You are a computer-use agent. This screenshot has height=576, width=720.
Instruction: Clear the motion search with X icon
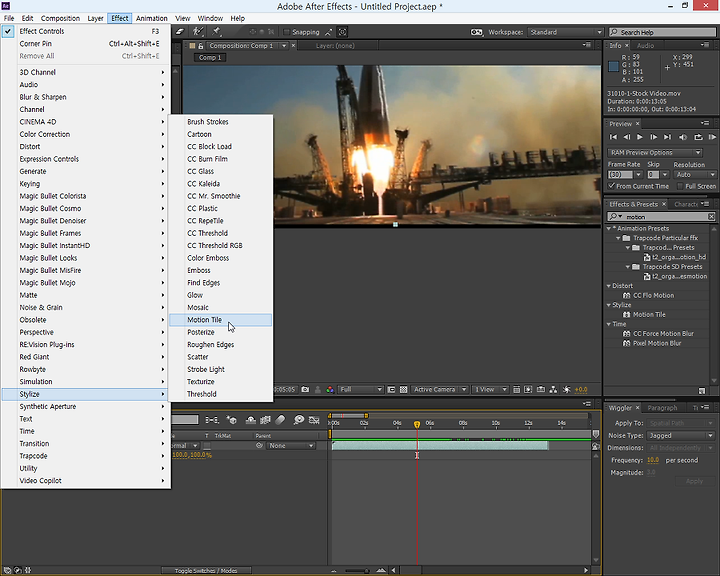pos(711,217)
